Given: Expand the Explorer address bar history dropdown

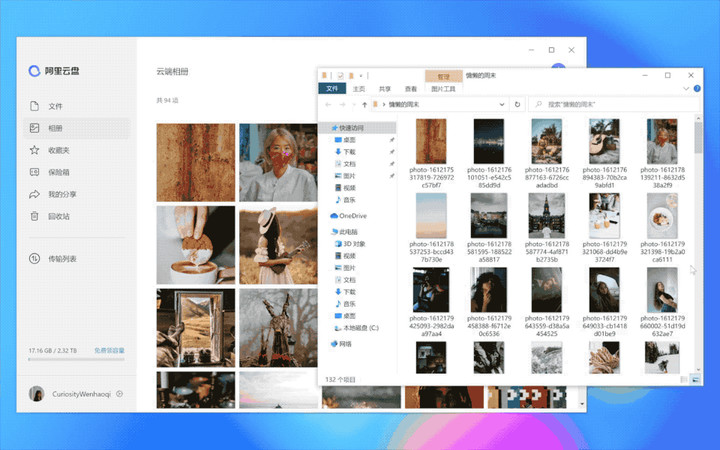Looking at the screenshot, I should (x=501, y=104).
